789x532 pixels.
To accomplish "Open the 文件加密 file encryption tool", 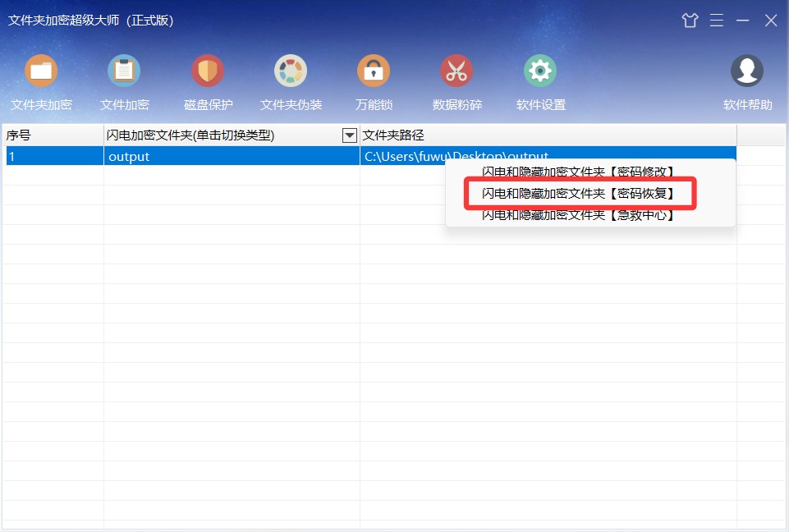I will tap(124, 71).
